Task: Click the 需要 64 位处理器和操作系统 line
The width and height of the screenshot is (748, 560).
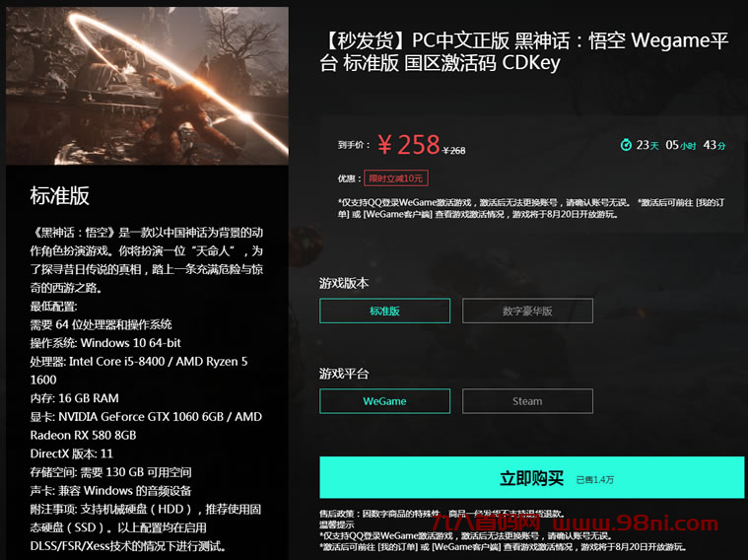Action: (101, 324)
